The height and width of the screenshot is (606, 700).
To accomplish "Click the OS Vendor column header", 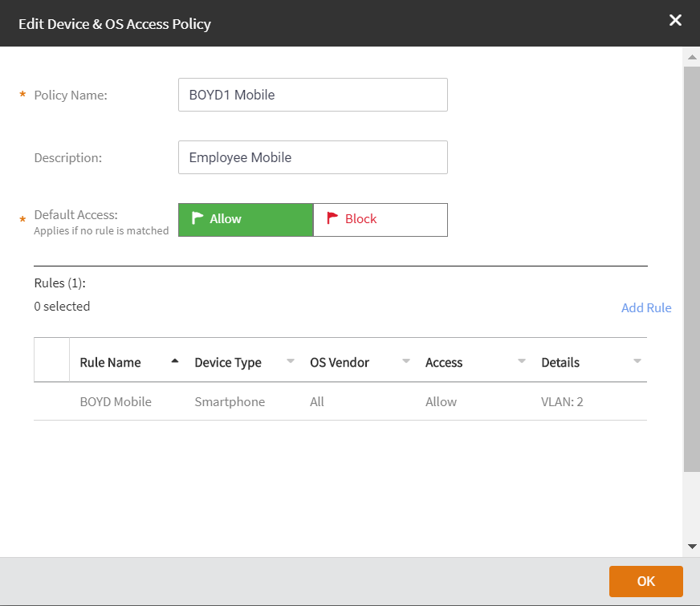I will point(340,362).
